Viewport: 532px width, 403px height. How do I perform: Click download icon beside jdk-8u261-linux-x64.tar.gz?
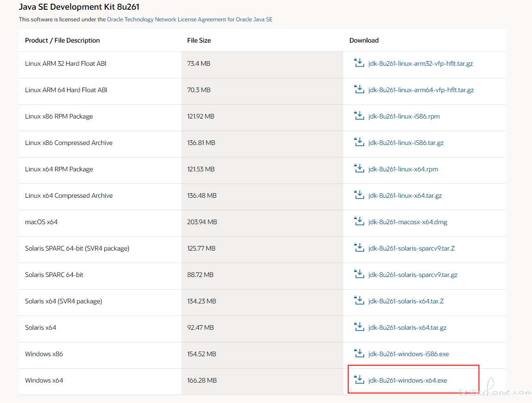tap(359, 195)
